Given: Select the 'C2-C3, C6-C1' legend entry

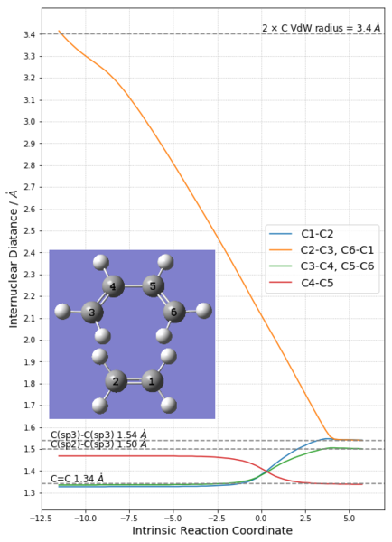Looking at the screenshot, I should coord(337,250).
